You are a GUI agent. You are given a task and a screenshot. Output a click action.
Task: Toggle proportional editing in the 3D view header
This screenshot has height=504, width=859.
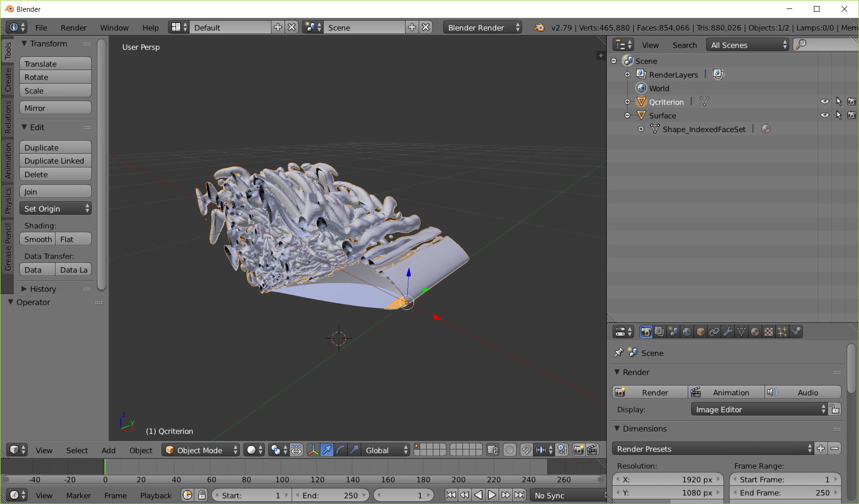coord(509,450)
